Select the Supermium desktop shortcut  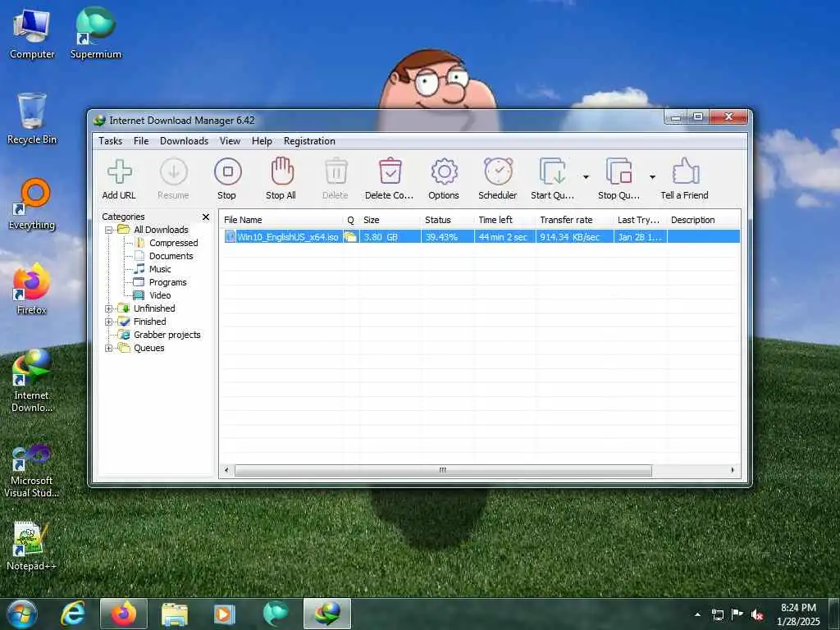click(x=96, y=33)
